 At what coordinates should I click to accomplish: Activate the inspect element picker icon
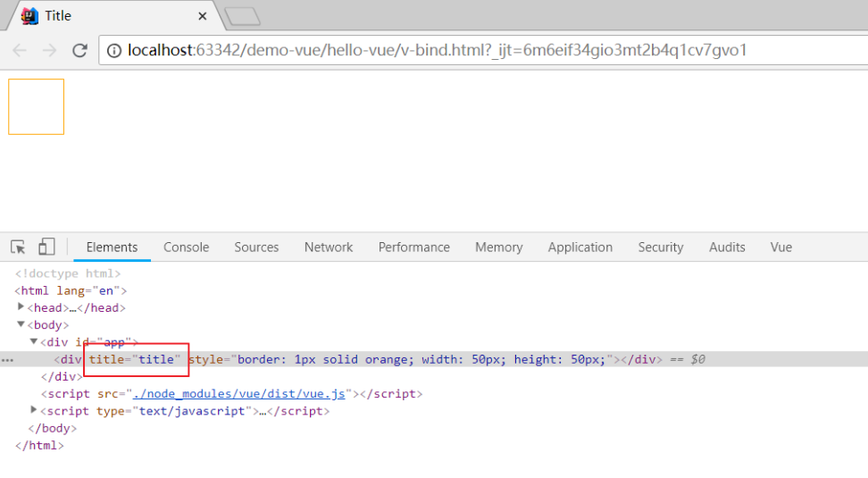pos(18,247)
